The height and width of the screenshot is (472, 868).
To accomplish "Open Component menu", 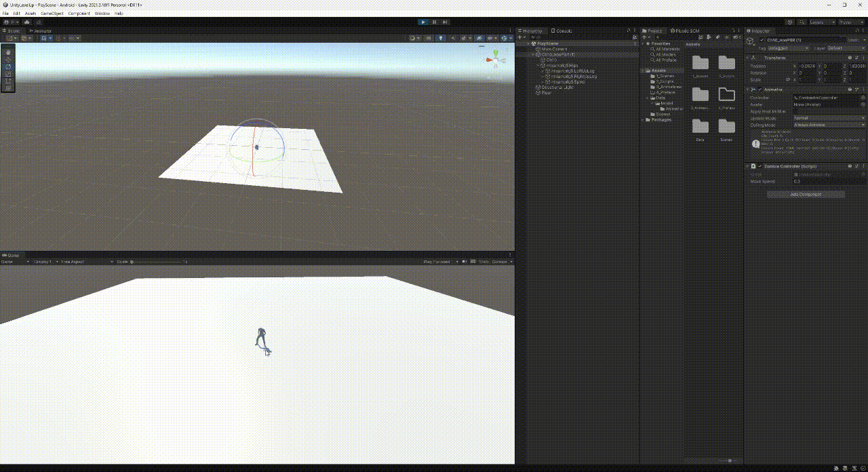I will [x=79, y=14].
